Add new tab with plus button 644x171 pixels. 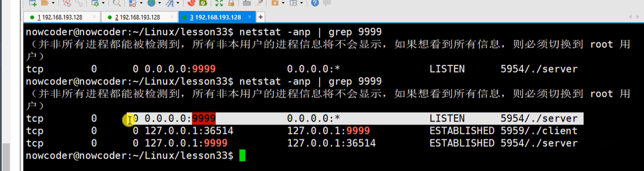[260, 17]
